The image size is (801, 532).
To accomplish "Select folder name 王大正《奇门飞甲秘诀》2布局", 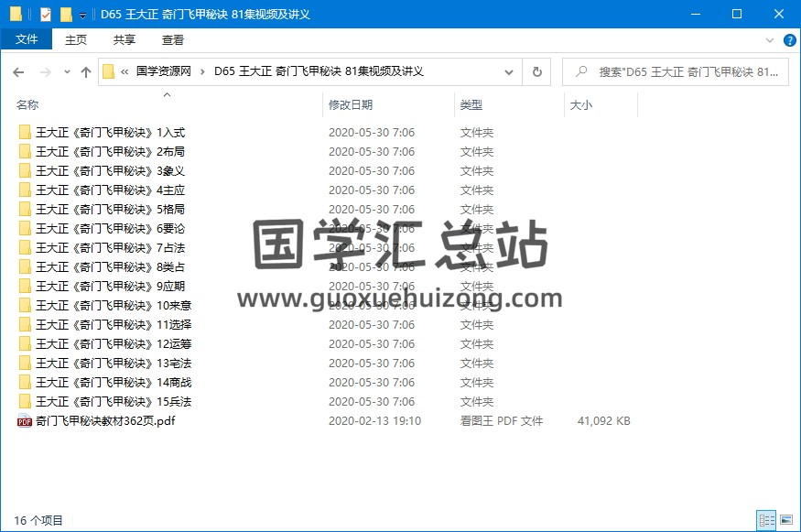I will (111, 152).
